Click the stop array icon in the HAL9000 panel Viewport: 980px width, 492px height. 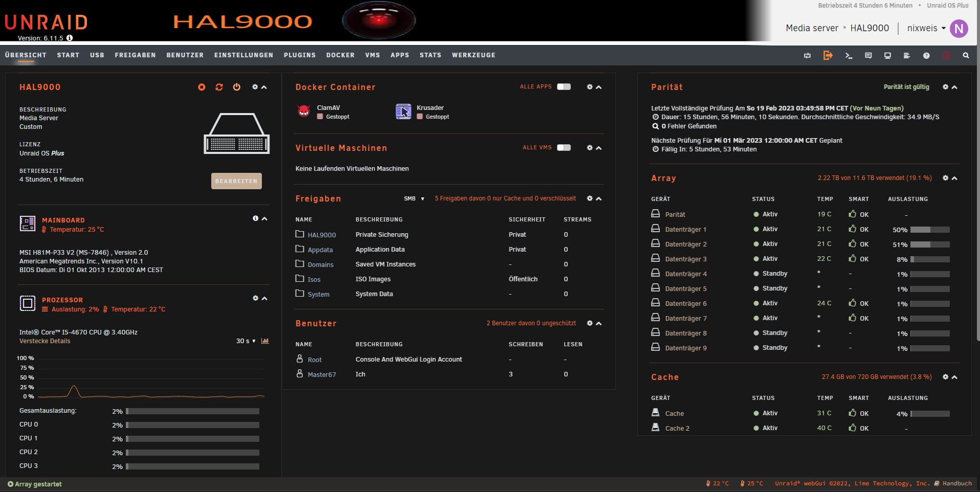pos(202,87)
